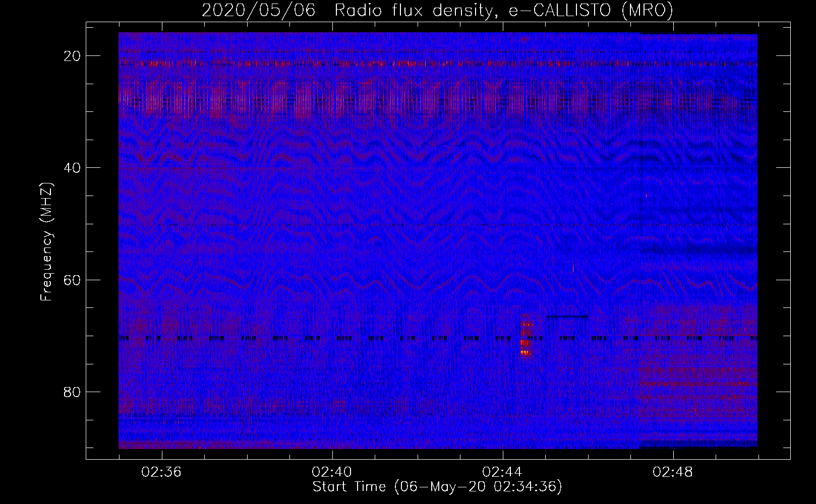
Task: Click the 20 frequency tick label
Action: pos(73,56)
